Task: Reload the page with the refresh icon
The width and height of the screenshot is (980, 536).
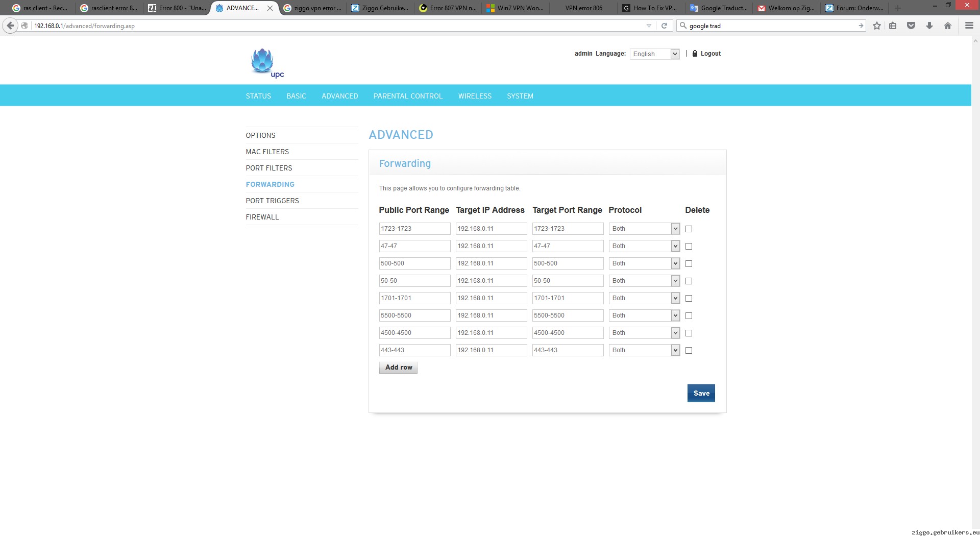Action: pos(664,26)
